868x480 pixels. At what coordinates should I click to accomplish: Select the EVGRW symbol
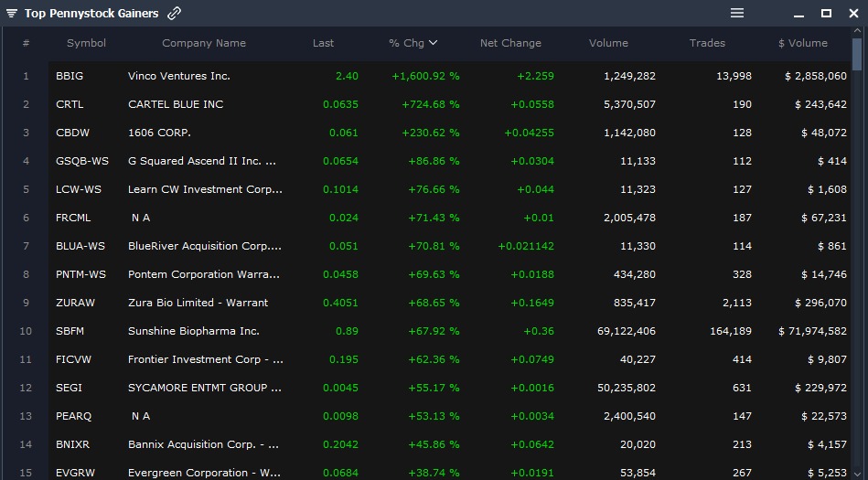(x=75, y=473)
